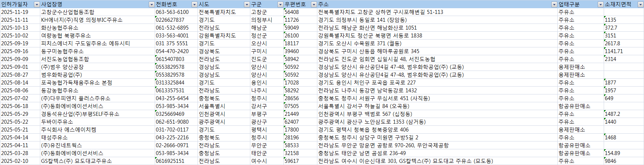Select cell GS칼텍스(주) 묘도대교주유소
The height and width of the screenshot is (165, 644).
click(97, 161)
